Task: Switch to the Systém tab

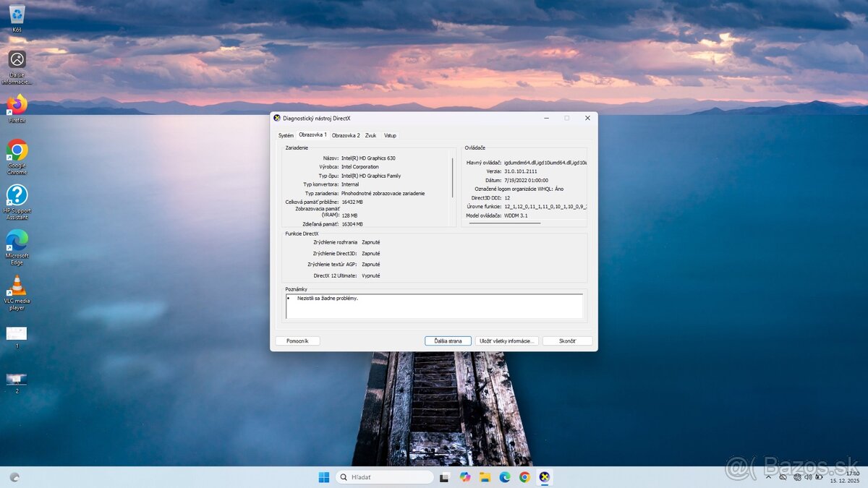Action: [286, 135]
